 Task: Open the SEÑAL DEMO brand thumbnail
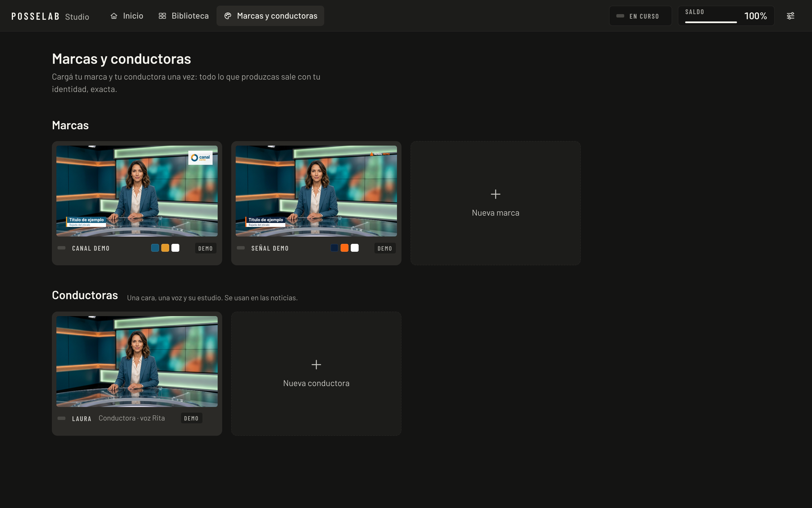click(316, 191)
